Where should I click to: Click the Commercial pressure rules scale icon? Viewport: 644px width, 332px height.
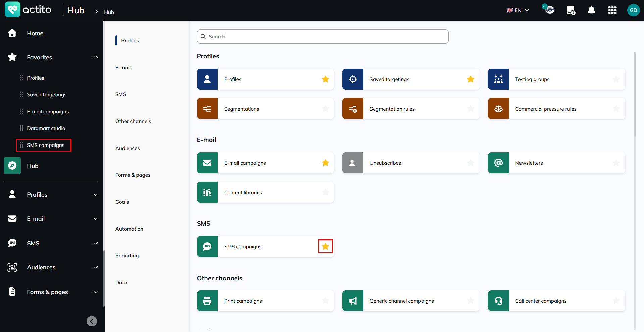(498, 109)
